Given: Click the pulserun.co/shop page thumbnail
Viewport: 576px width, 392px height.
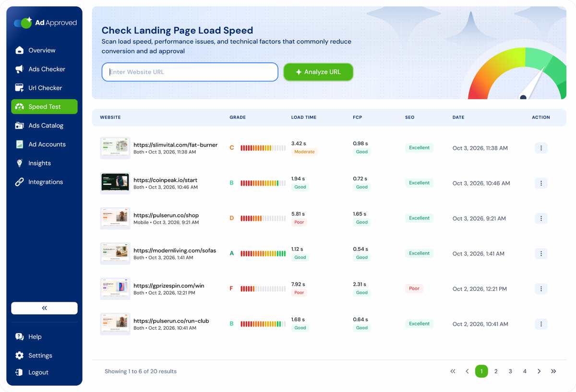Looking at the screenshot, I should coord(115,218).
